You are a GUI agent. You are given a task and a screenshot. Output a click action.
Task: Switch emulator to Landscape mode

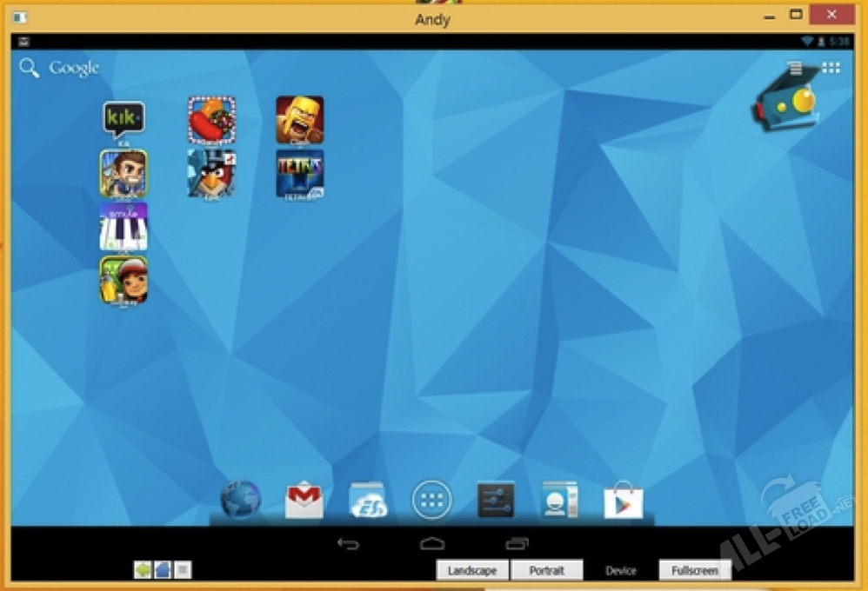pos(472,570)
